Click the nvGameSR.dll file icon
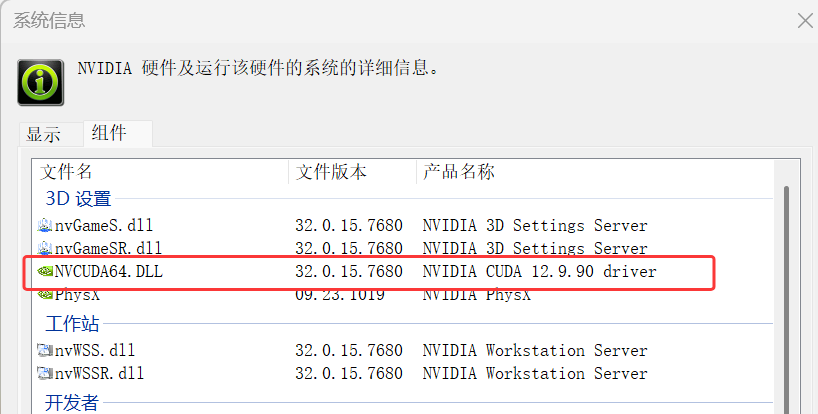This screenshot has width=818, height=414. (x=45, y=248)
